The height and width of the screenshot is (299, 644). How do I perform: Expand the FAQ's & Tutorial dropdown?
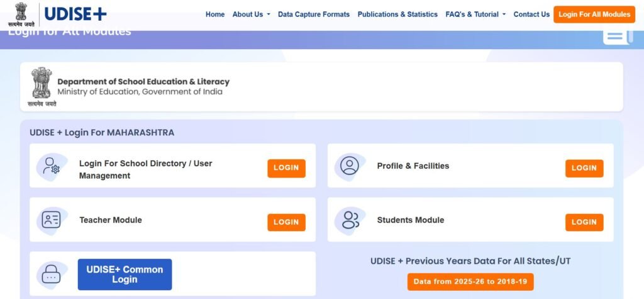pos(475,14)
